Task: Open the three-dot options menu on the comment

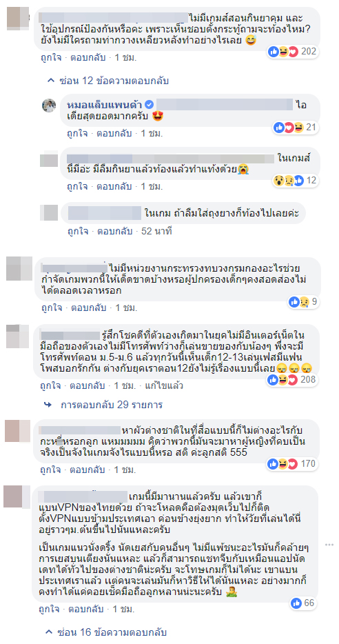Action: pos(329,544)
